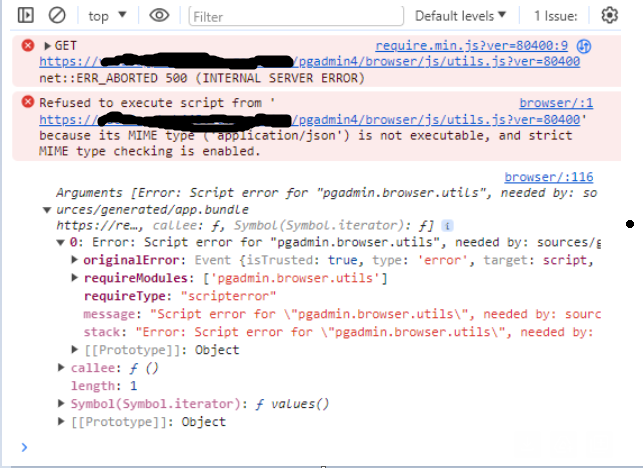Click the red error icon beside 'Refused to execute'
Screen dimensions: 643x468
[28, 102]
